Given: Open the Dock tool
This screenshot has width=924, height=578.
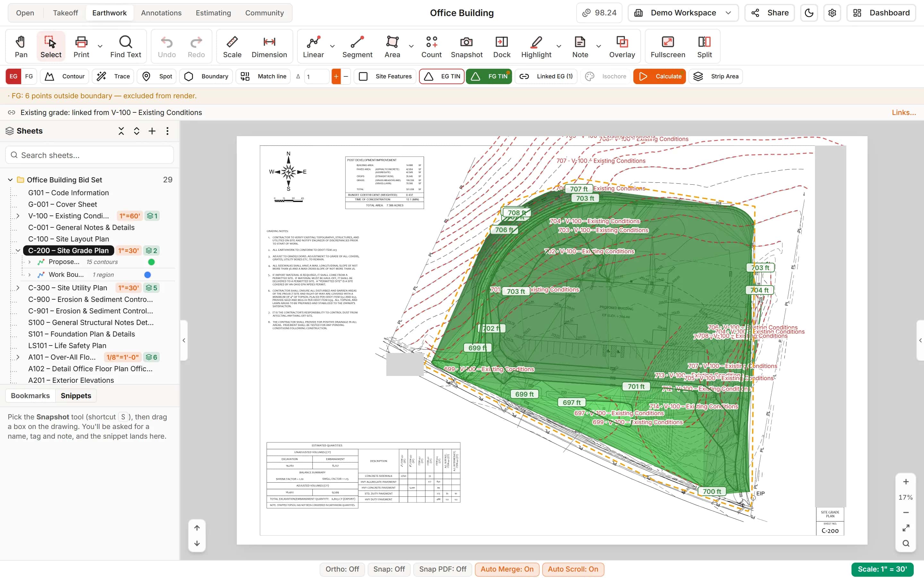Looking at the screenshot, I should (502, 47).
